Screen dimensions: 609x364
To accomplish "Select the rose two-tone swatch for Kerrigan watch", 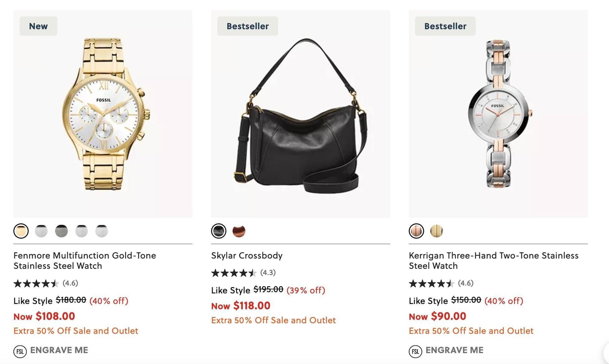I will 416,231.
